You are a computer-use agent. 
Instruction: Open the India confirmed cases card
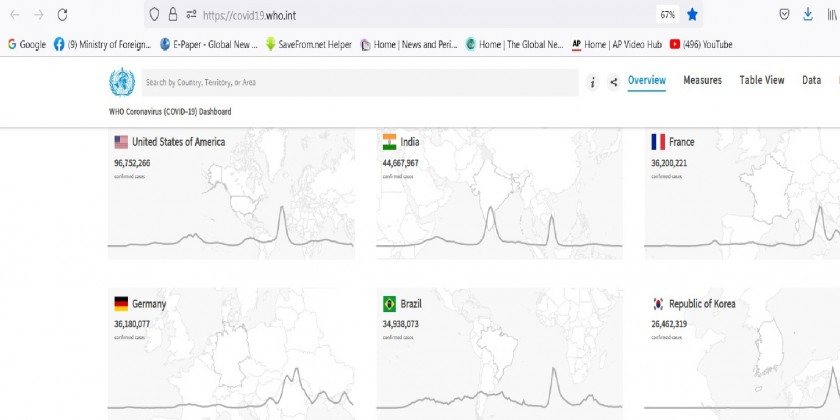tap(499, 193)
